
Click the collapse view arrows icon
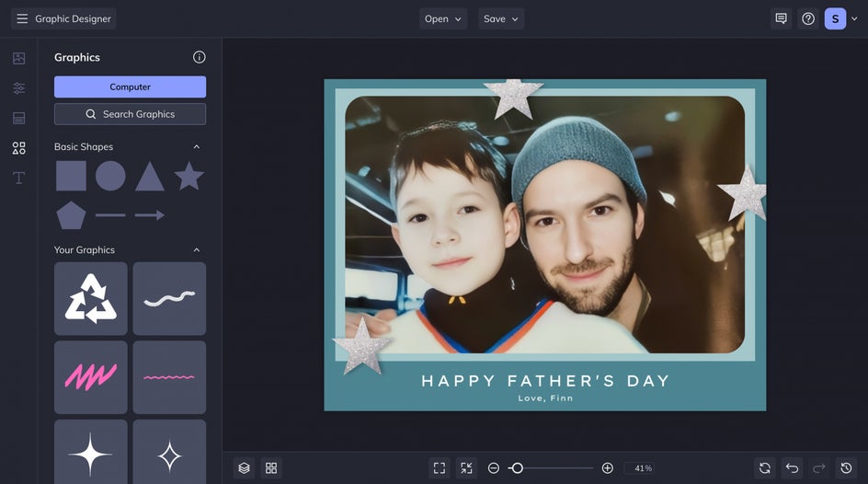click(467, 468)
